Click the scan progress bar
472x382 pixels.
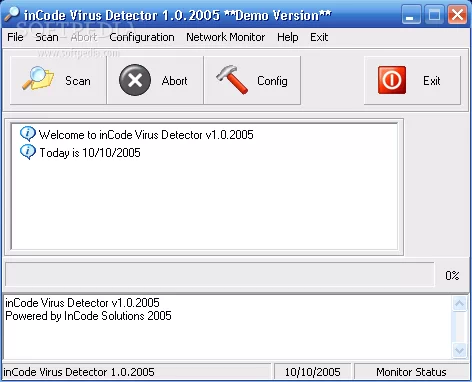click(x=220, y=275)
